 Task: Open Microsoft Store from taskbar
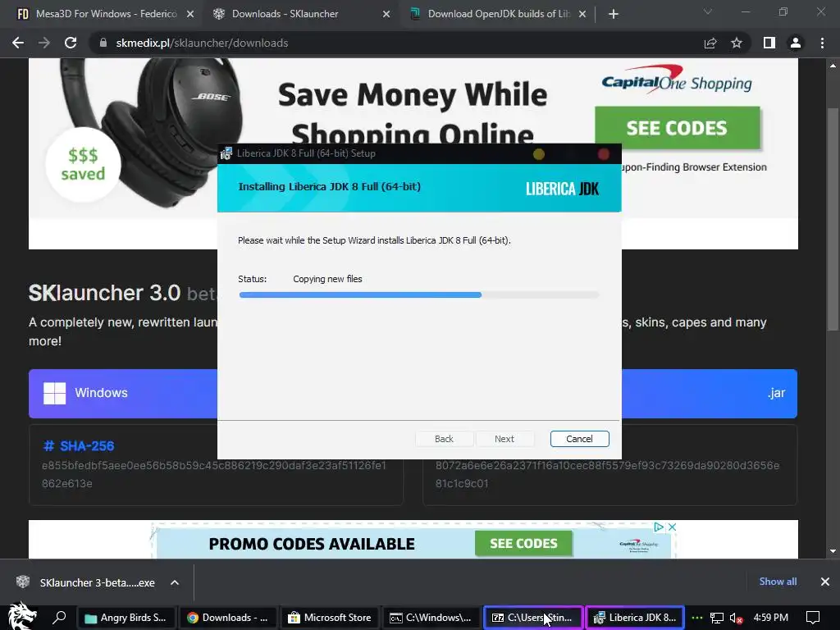[x=330, y=618]
